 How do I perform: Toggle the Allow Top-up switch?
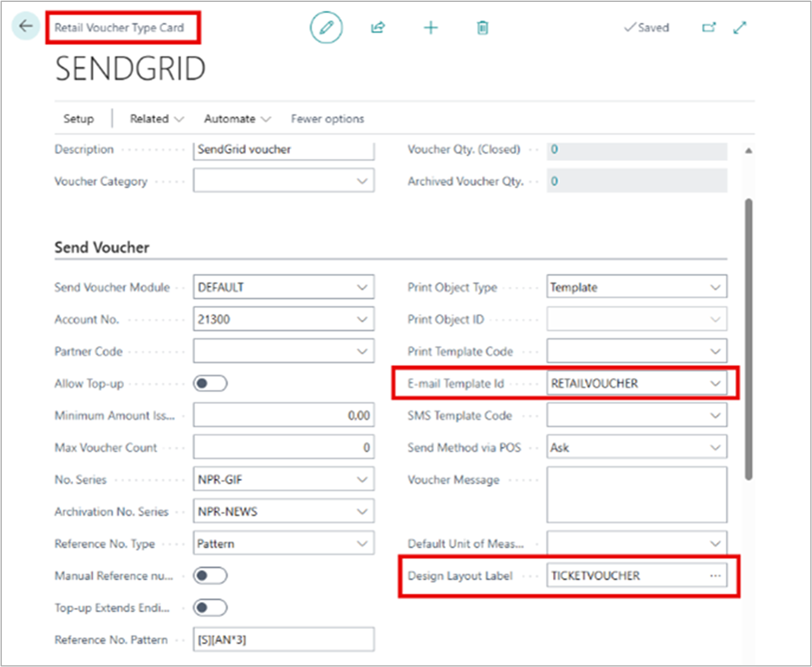[210, 383]
